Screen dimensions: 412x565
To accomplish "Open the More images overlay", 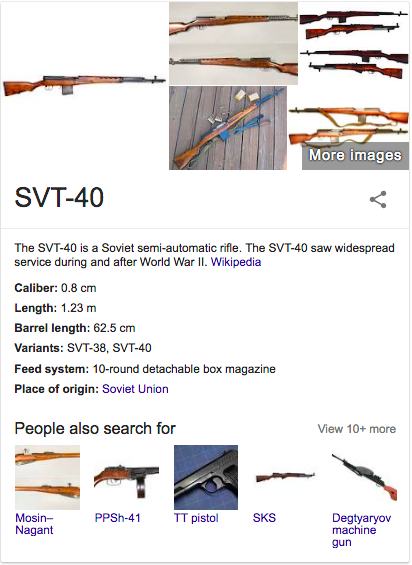I will (x=355, y=155).
